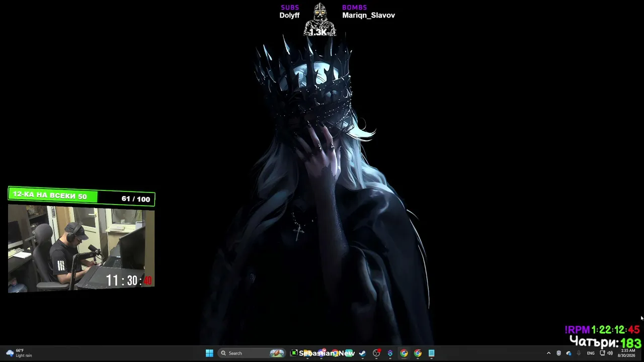Open the green Kick app on taskbar
The width and height of the screenshot is (644, 362).
pos(294,353)
